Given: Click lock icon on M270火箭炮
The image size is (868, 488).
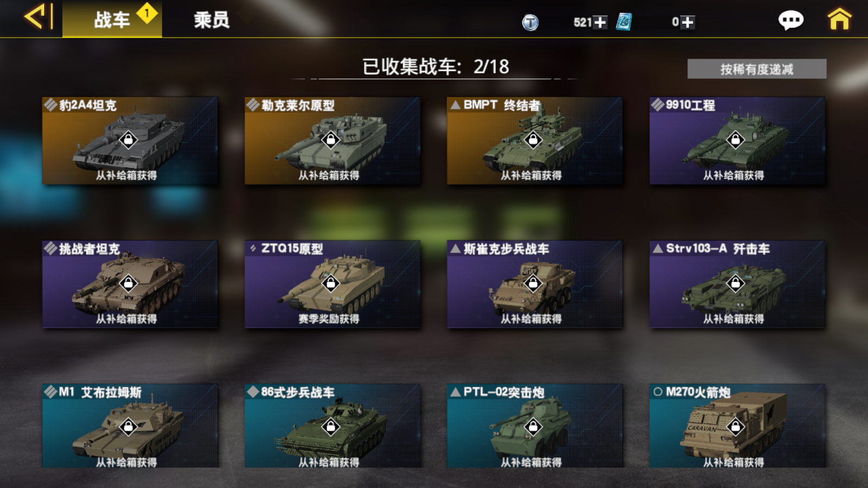Looking at the screenshot, I should 736,427.
